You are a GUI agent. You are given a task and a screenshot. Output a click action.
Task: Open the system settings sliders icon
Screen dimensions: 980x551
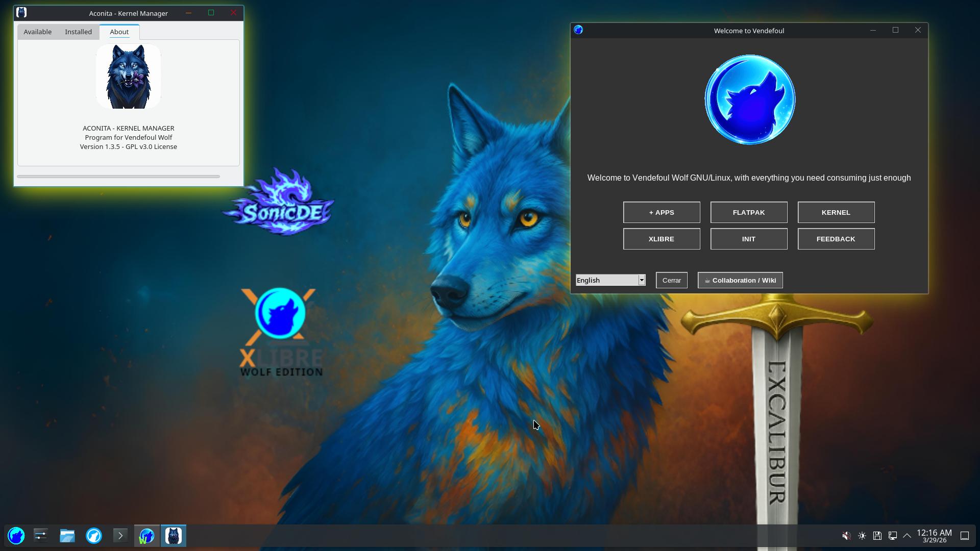[x=41, y=536]
